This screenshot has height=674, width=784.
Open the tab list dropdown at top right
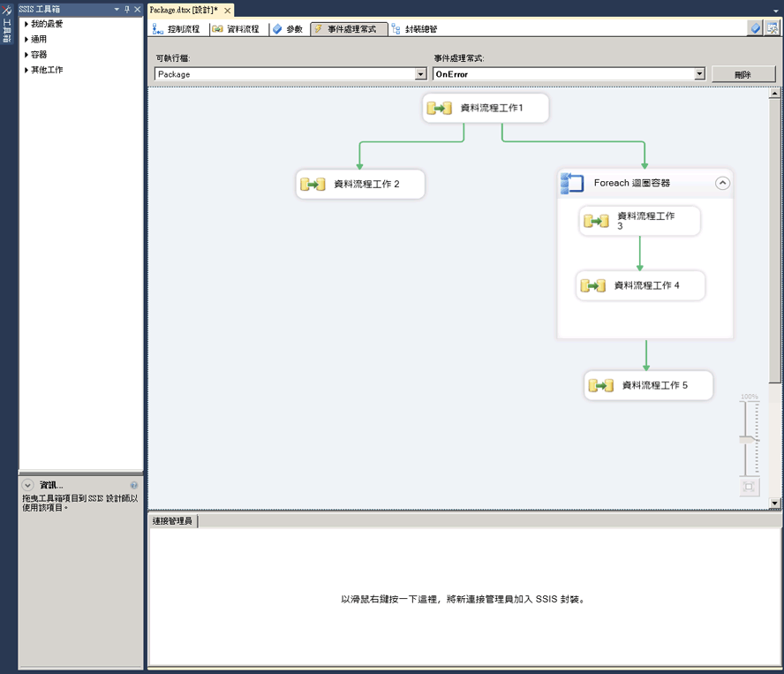tap(775, 11)
